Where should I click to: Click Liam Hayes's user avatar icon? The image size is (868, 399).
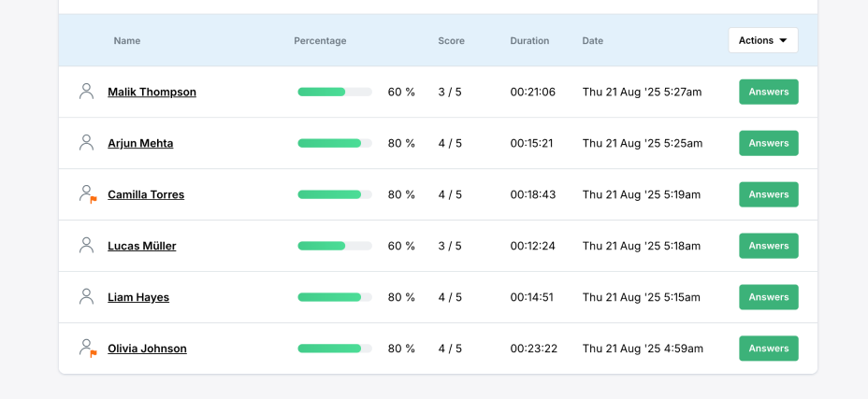[87, 297]
